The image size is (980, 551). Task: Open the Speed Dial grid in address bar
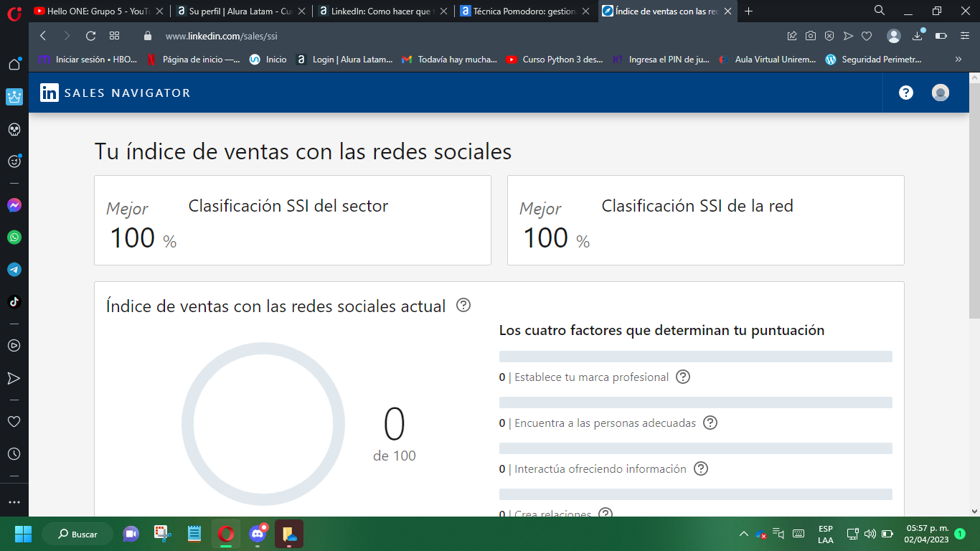click(114, 36)
